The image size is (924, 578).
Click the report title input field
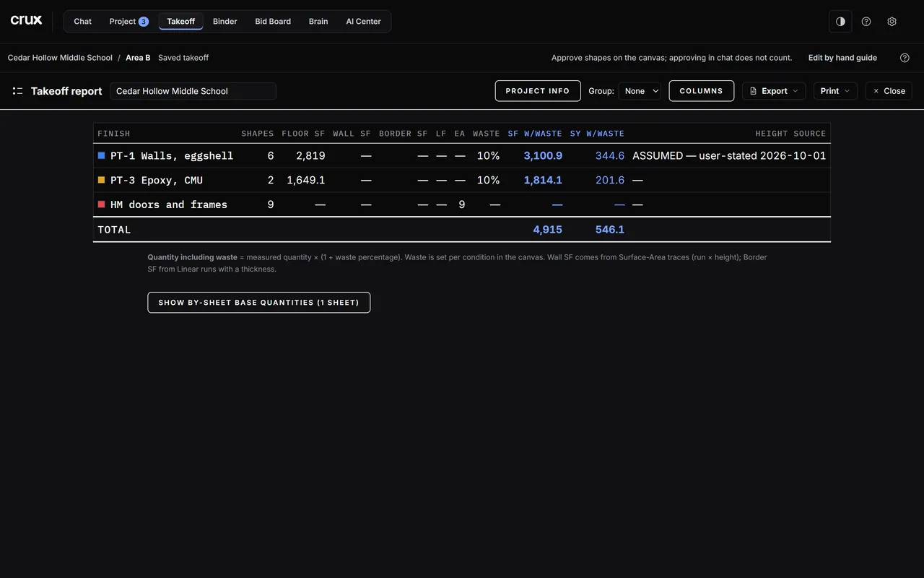click(193, 91)
